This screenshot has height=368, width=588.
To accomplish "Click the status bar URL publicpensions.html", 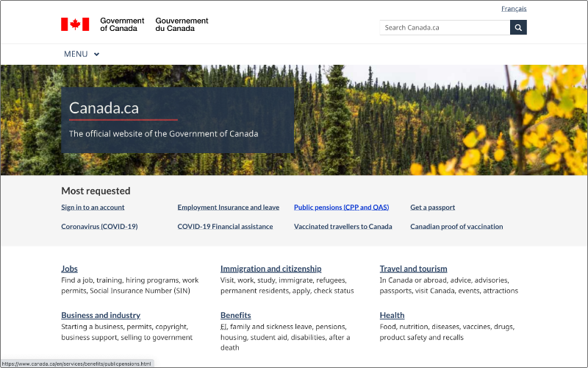I will [76, 364].
